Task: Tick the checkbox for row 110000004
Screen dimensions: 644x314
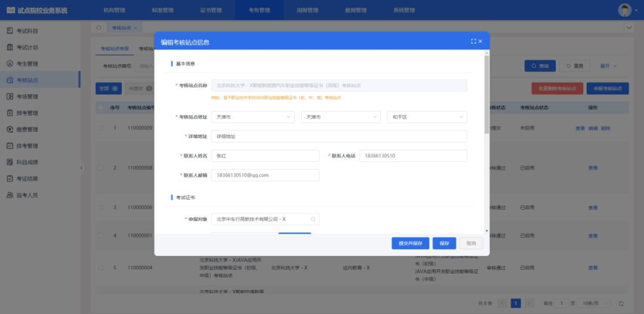Action: (101, 268)
